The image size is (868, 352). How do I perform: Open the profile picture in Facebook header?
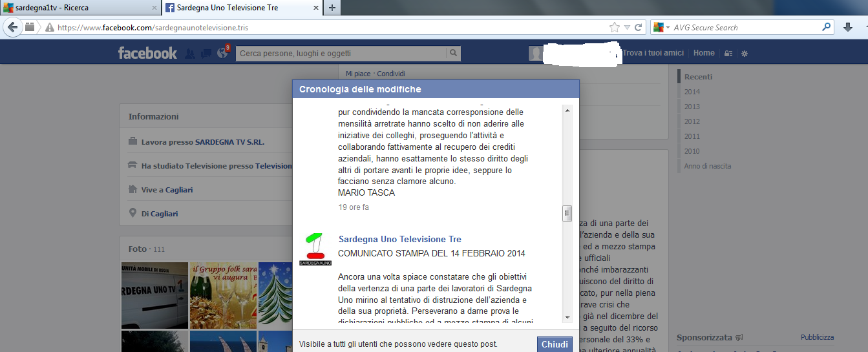click(x=536, y=54)
